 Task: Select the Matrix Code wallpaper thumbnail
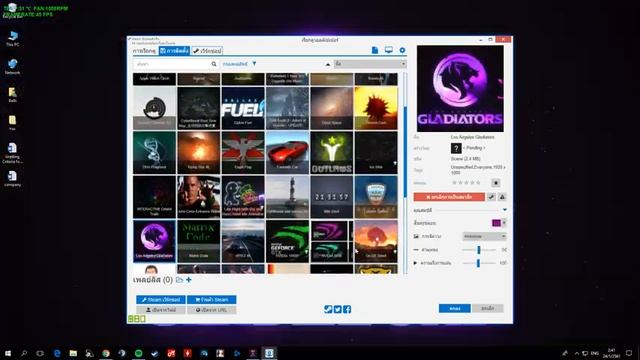[198, 241]
